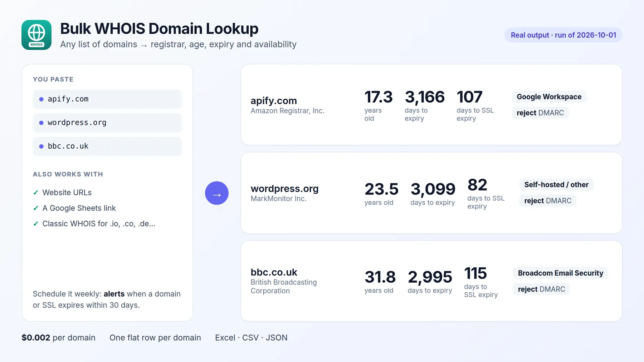
Task: Click the bullet dot beside bbc.co.uk
Action: (41, 147)
